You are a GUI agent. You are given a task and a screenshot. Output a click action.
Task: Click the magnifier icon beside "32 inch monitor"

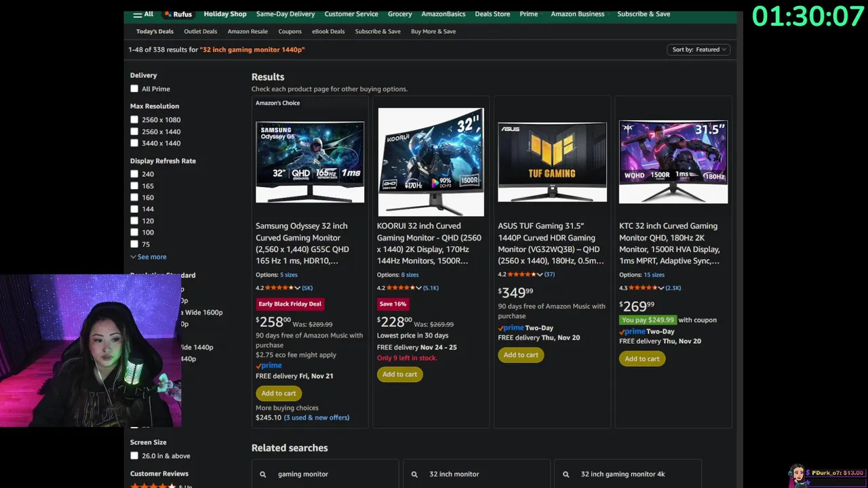point(414,474)
